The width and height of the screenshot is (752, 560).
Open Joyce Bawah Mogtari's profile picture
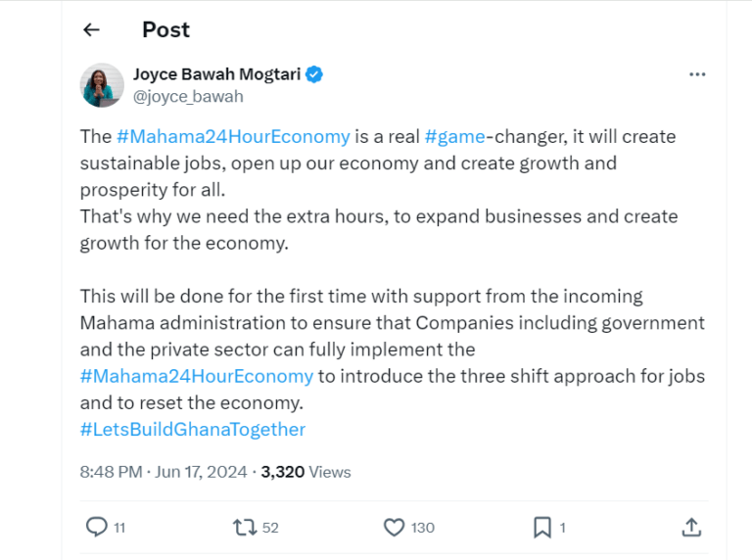pos(103,85)
